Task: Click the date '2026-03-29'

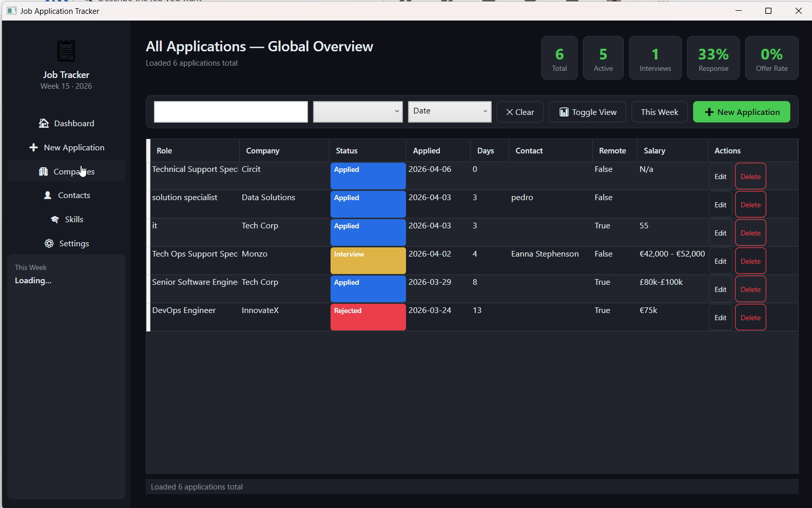Action: [430, 282]
